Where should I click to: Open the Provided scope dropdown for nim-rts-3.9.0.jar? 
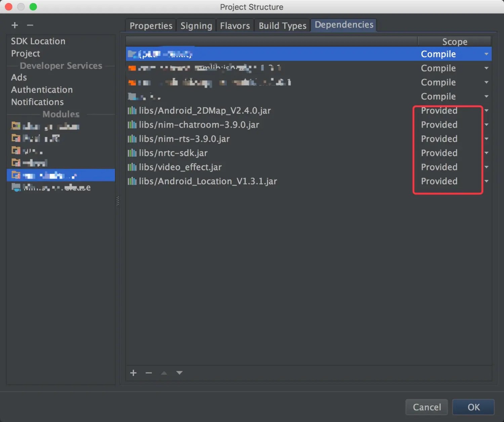point(486,139)
